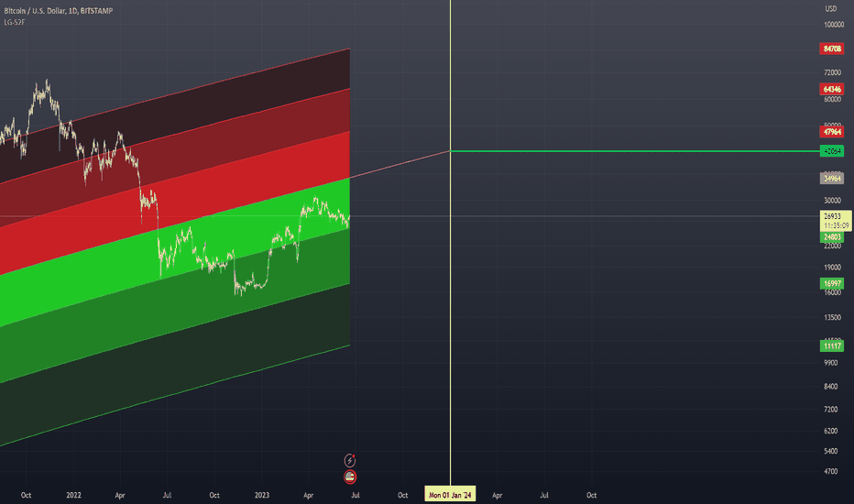Click the lightning bolt event icon

[350, 460]
